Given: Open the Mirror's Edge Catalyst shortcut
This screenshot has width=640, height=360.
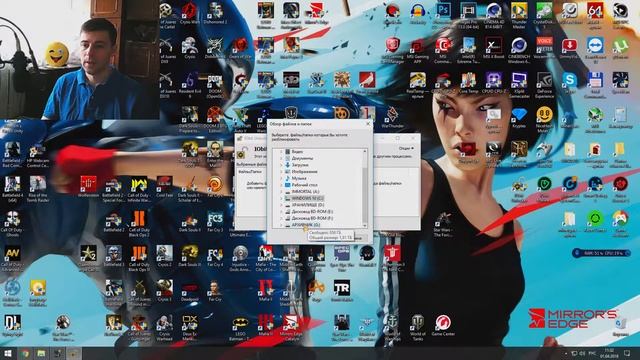Looking at the screenshot, I should coord(291,328).
